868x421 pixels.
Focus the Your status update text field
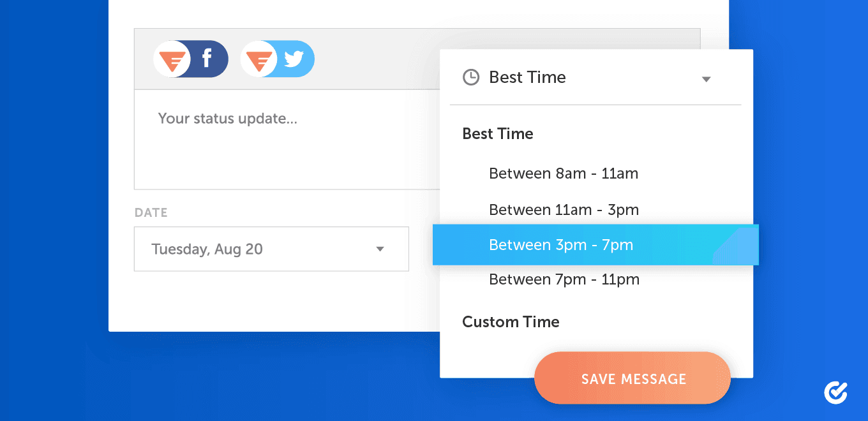point(287,139)
